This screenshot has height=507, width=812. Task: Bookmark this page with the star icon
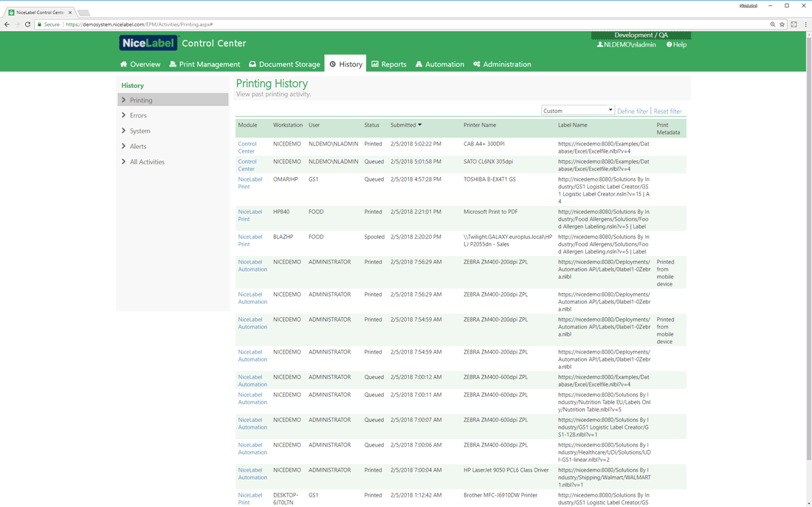782,24
